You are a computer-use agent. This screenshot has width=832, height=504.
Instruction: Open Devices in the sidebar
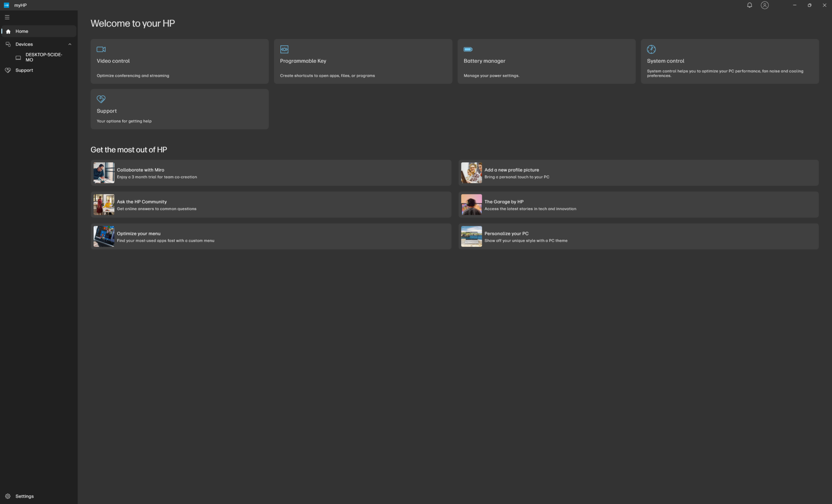tap(24, 44)
